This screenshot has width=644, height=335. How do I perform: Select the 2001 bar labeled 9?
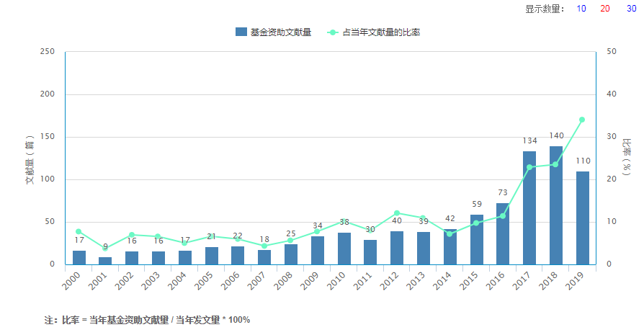[105, 261]
